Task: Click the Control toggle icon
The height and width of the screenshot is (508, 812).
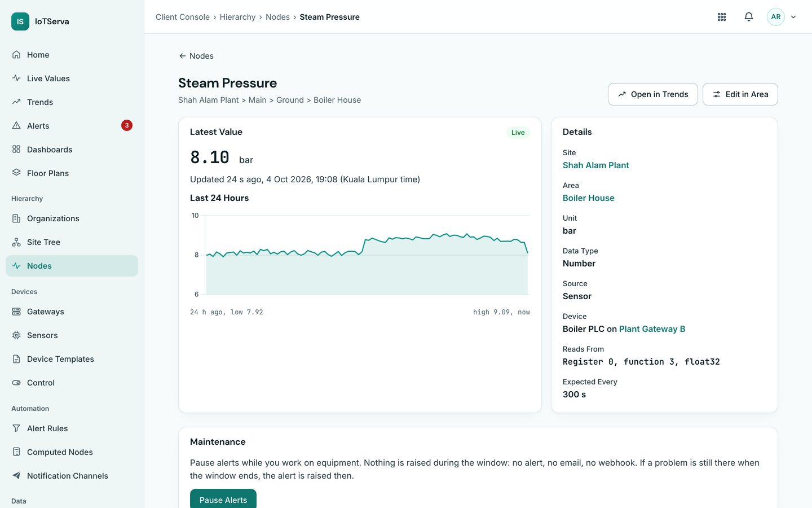Action: click(x=16, y=383)
